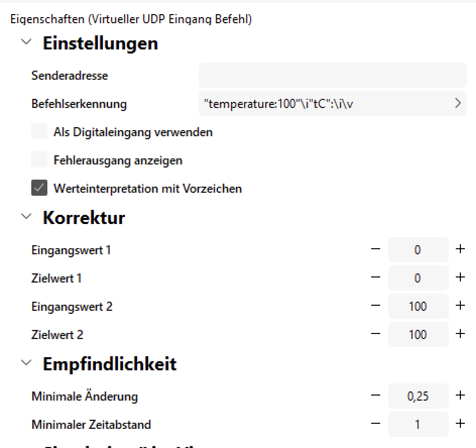Enable Als Digitaleingang verwenden checkbox
Viewport: 476px width, 448px height.
click(x=39, y=131)
